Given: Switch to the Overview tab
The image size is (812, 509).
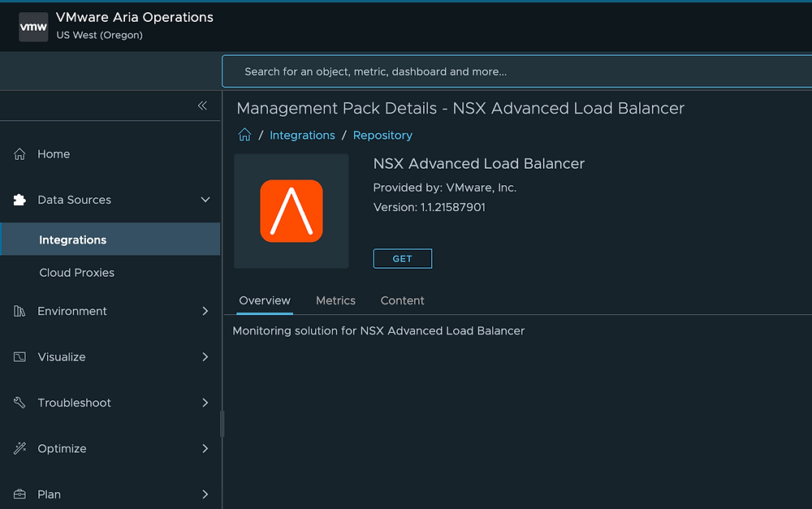Looking at the screenshot, I should [x=265, y=300].
